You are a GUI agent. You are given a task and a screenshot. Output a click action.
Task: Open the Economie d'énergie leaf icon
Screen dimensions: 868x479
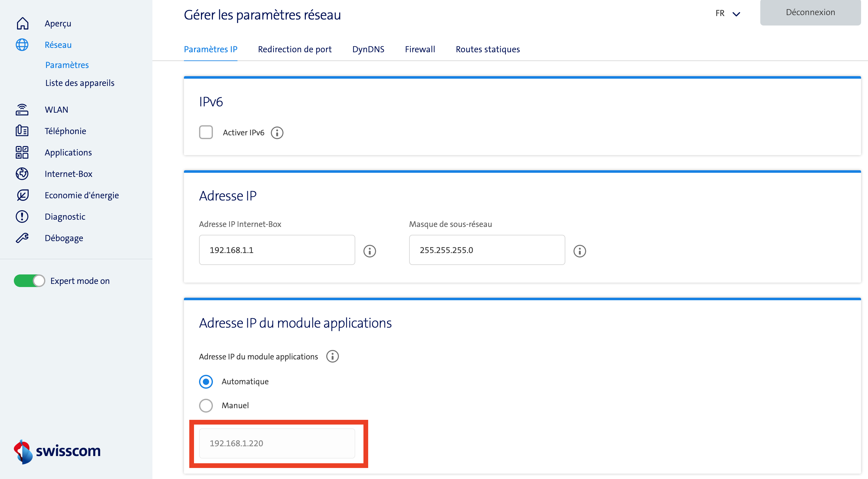[x=22, y=195]
